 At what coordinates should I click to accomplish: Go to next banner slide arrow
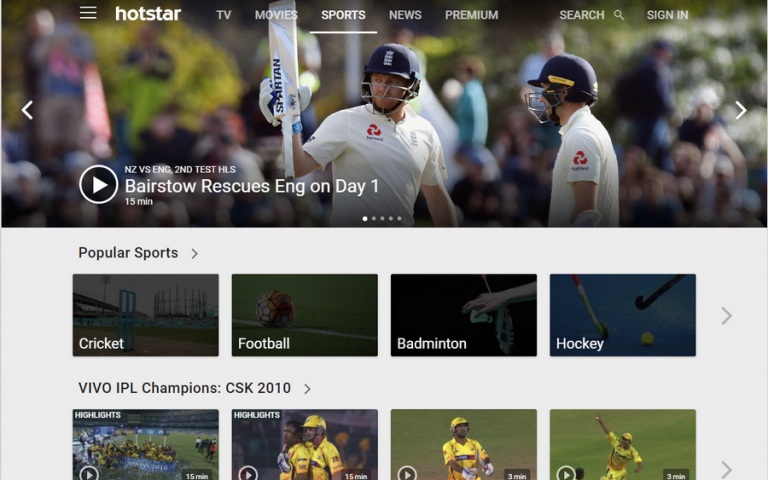(741, 110)
